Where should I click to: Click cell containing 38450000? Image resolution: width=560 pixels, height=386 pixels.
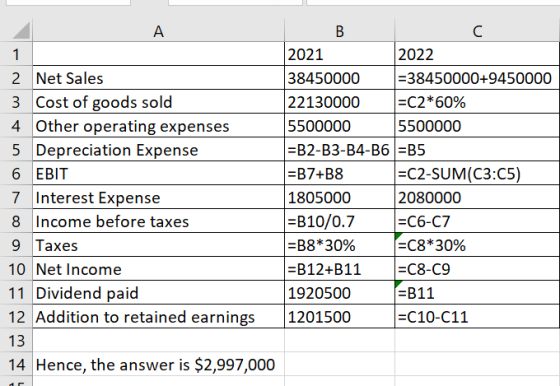point(340,78)
